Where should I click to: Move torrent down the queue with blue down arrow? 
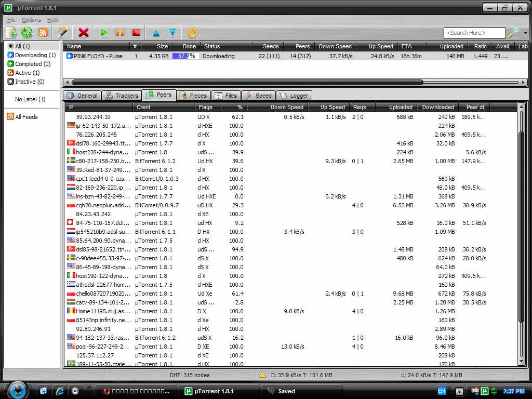coord(172,33)
